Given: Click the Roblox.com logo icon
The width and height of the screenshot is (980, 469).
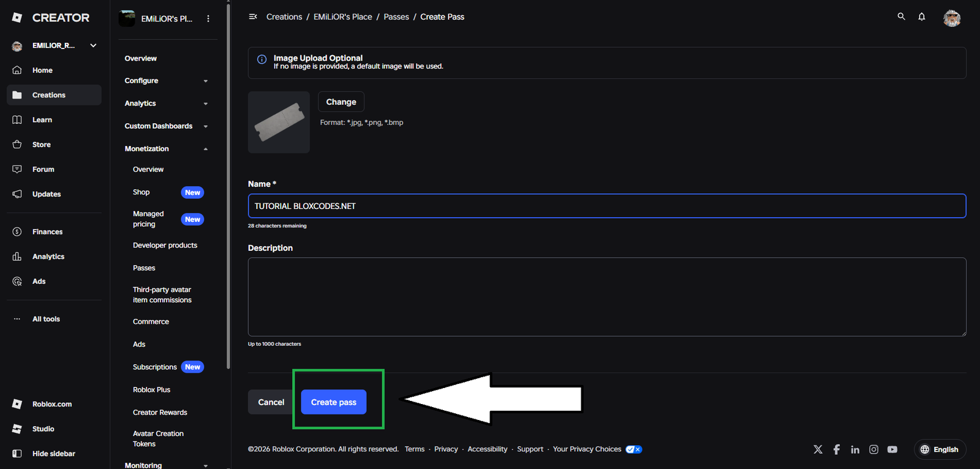Looking at the screenshot, I should [17, 404].
